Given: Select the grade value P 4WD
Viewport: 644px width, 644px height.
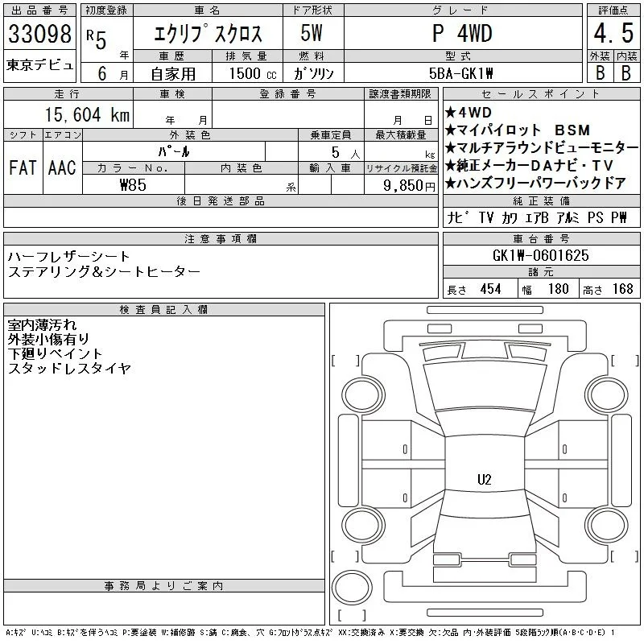Looking at the screenshot, I should pyautogui.click(x=462, y=33).
